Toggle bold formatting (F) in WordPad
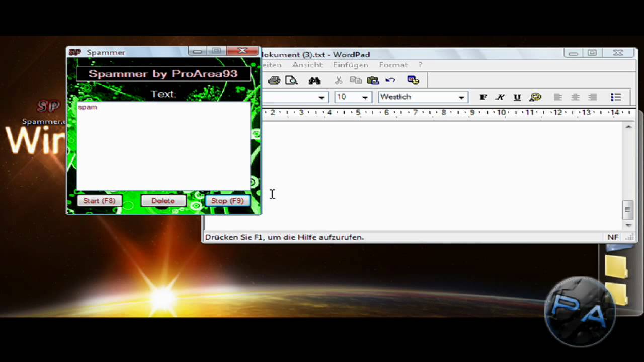Screen dimensions: 644x362 tap(483, 97)
